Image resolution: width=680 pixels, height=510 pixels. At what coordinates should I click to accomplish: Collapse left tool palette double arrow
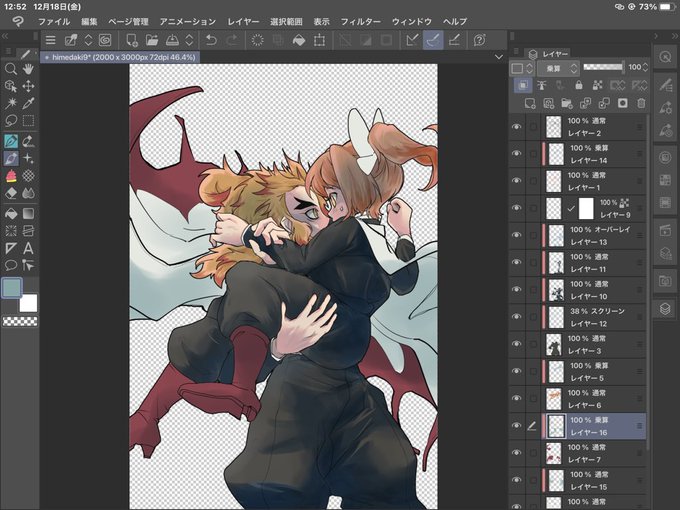pyautogui.click(x=6, y=36)
